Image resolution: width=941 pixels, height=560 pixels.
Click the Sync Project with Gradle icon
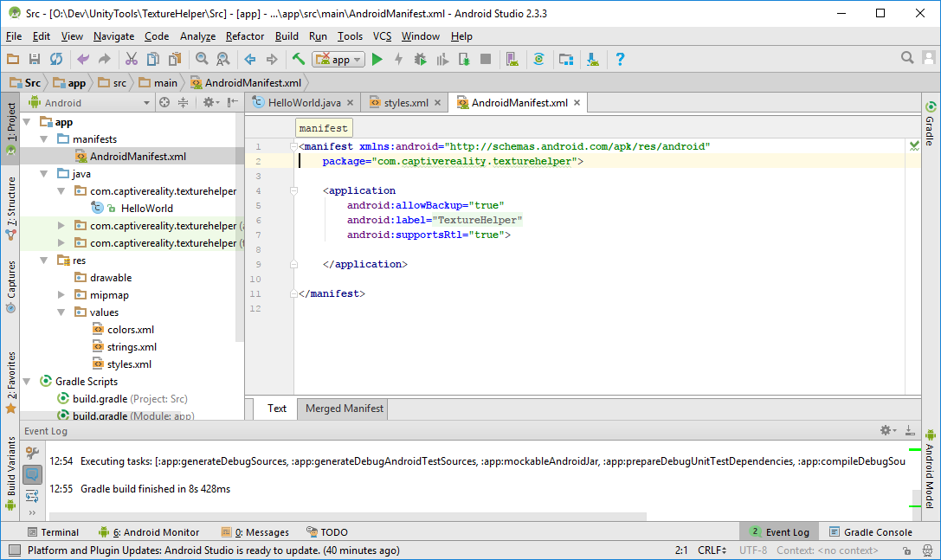(x=539, y=59)
